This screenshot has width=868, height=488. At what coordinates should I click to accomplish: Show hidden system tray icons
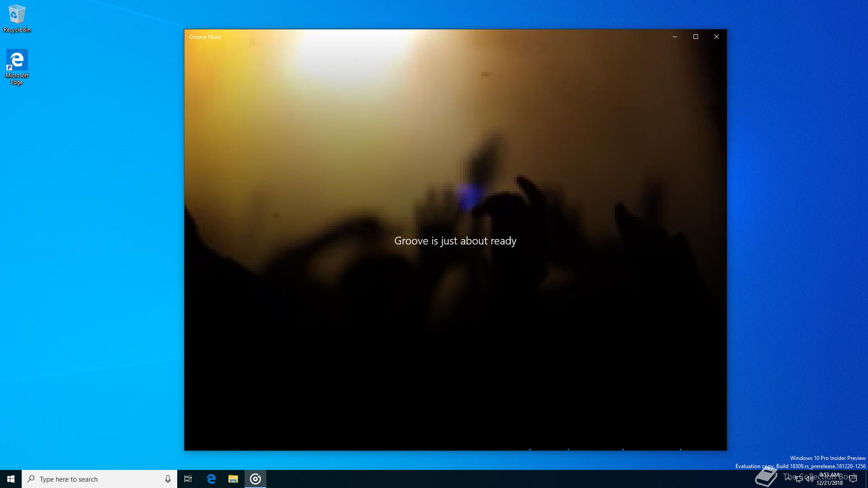click(788, 479)
